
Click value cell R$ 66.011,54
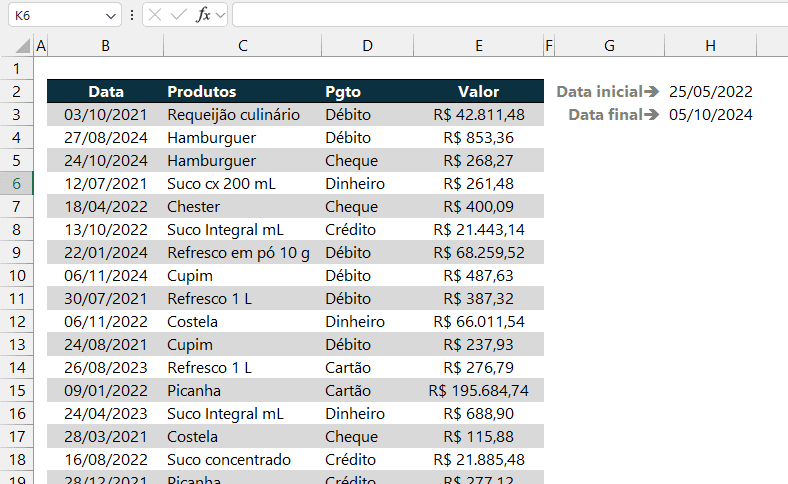coord(479,322)
